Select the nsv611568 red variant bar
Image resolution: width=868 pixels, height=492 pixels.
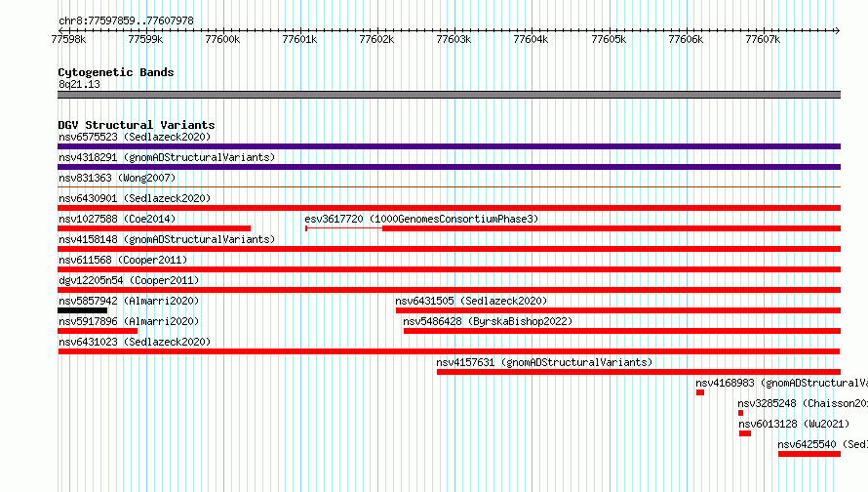click(449, 269)
